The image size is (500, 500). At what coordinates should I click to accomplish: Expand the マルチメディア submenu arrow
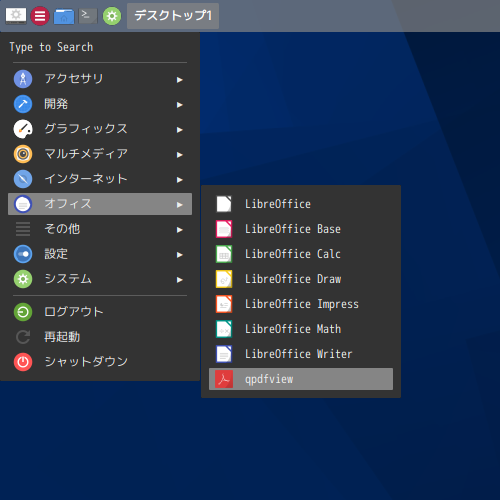(180, 155)
